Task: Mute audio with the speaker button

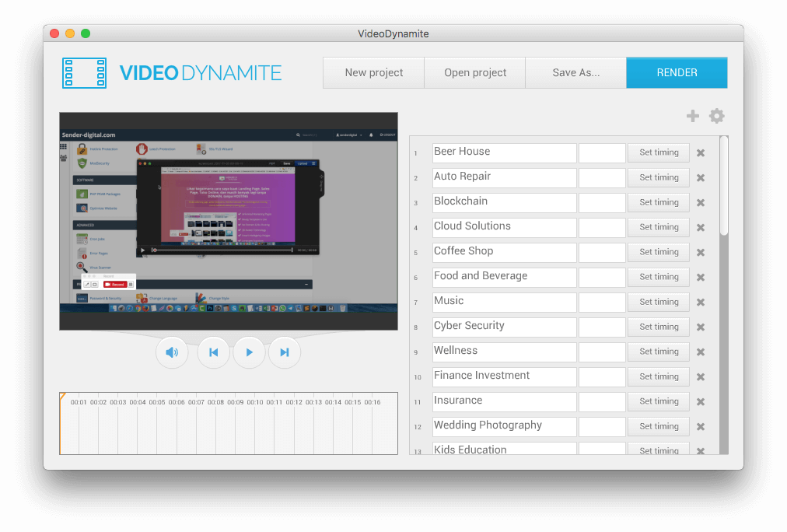Action: tap(172, 352)
